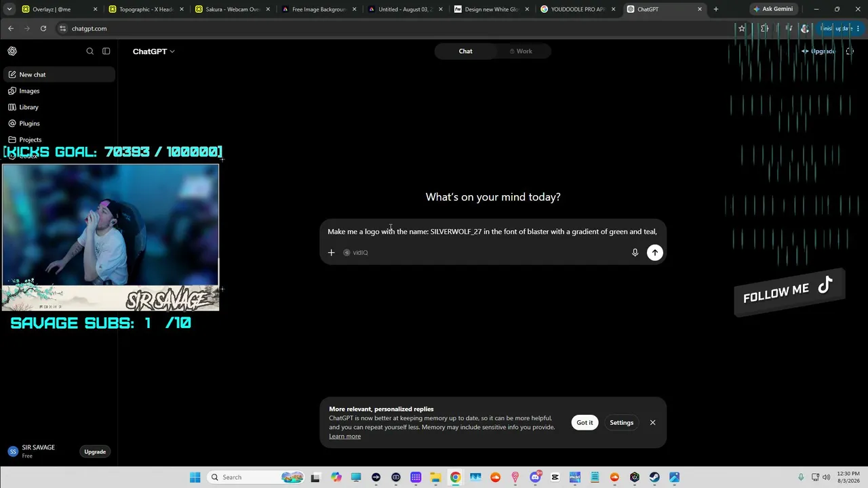Send the prompt with the up-arrow button
868x488 pixels.
click(654, 252)
